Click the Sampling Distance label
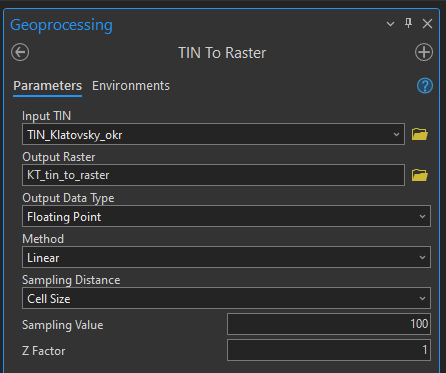The height and width of the screenshot is (373, 446). [71, 280]
